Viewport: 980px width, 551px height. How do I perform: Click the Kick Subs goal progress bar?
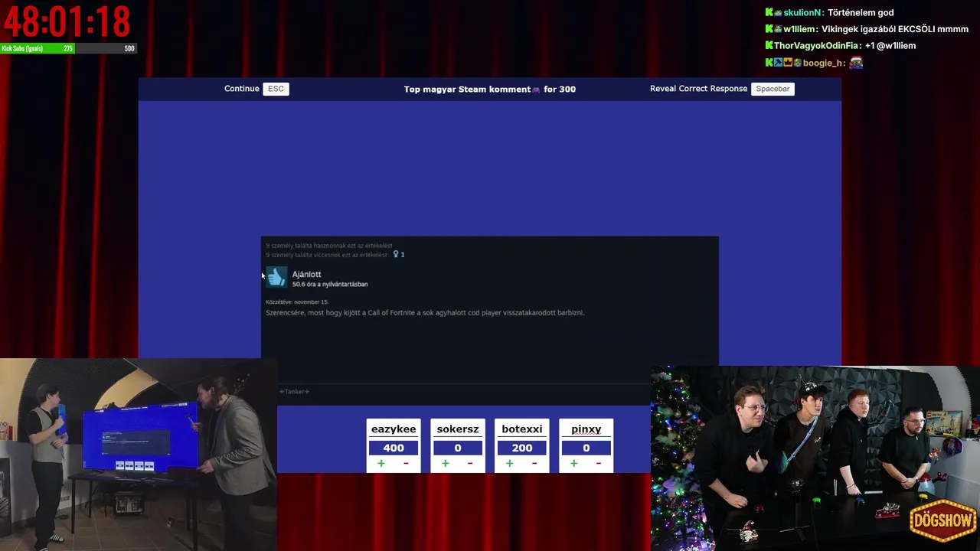(68, 48)
